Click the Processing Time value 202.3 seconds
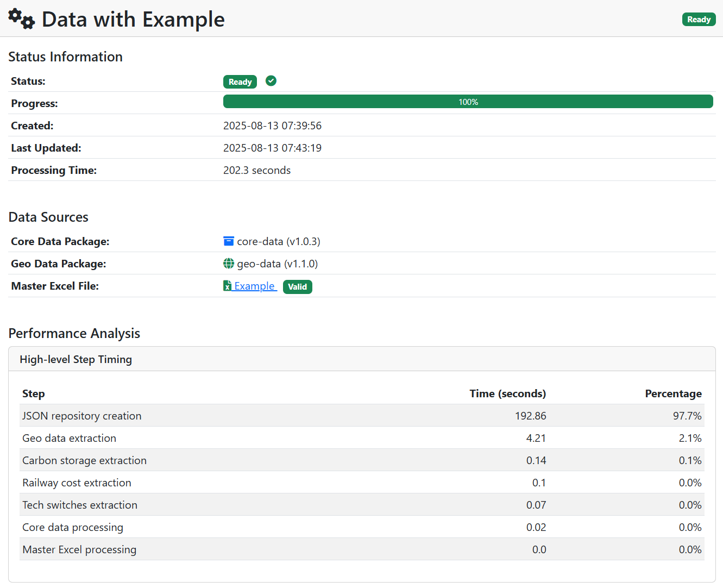 [x=257, y=170]
